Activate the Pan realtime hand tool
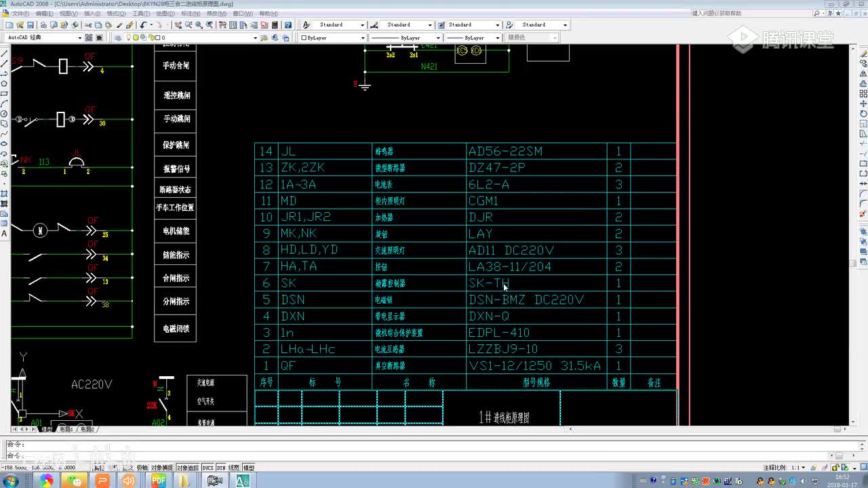 click(x=178, y=25)
